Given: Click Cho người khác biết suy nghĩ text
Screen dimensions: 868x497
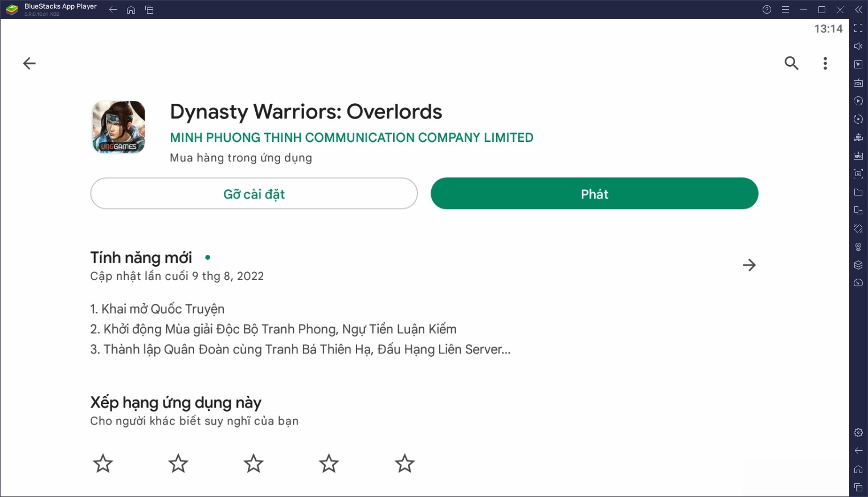Looking at the screenshot, I should 194,421.
